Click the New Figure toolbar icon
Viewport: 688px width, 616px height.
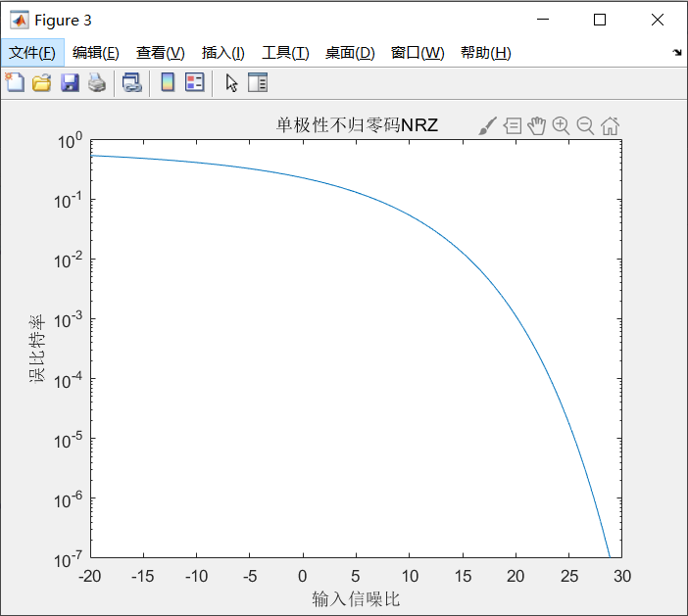(x=15, y=82)
